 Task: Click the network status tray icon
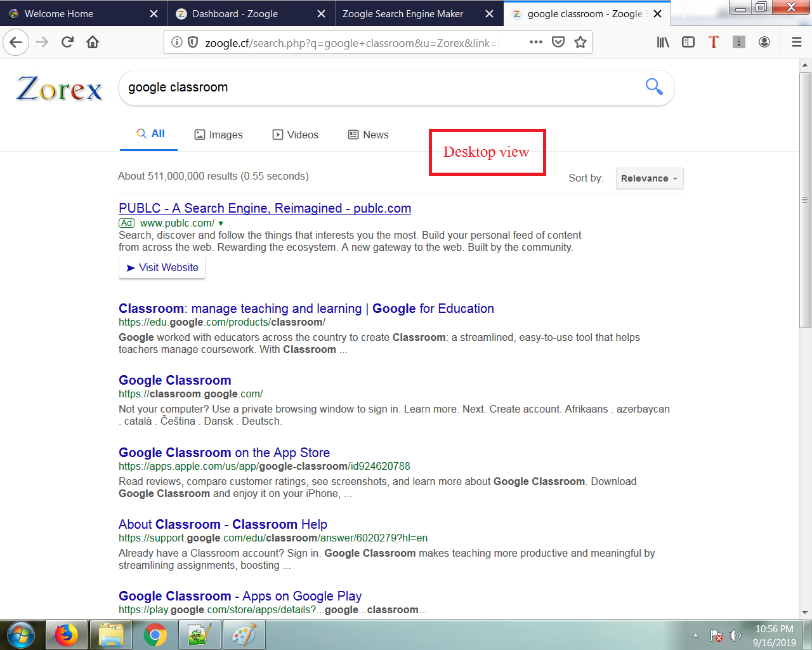[716, 635]
